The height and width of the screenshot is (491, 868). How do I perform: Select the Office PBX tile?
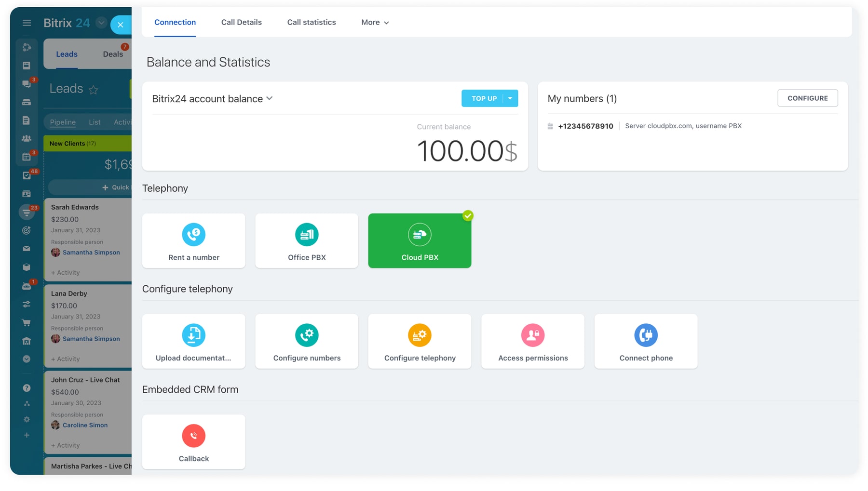click(306, 241)
